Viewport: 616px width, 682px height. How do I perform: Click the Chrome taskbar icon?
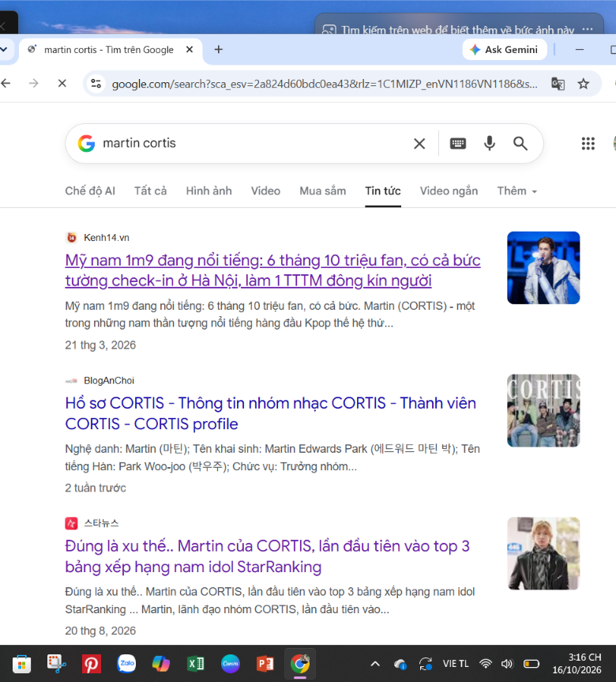(300, 664)
